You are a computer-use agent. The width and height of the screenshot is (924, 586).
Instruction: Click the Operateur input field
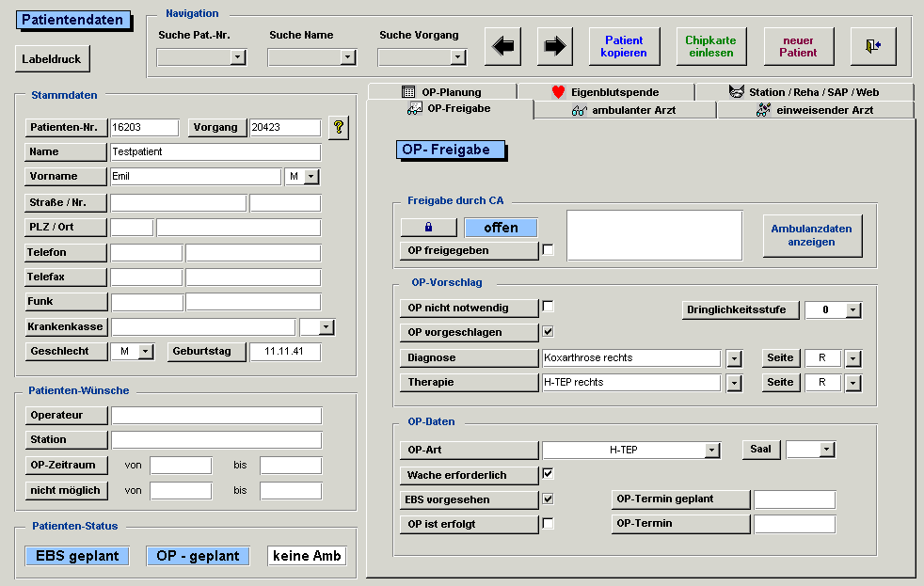[216, 415]
